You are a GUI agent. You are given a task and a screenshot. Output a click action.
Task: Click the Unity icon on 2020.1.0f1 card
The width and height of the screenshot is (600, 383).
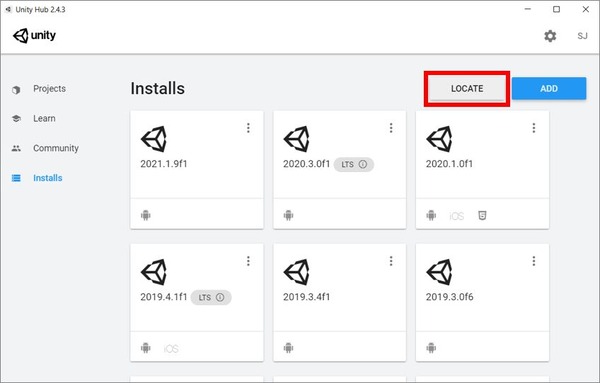tap(439, 139)
